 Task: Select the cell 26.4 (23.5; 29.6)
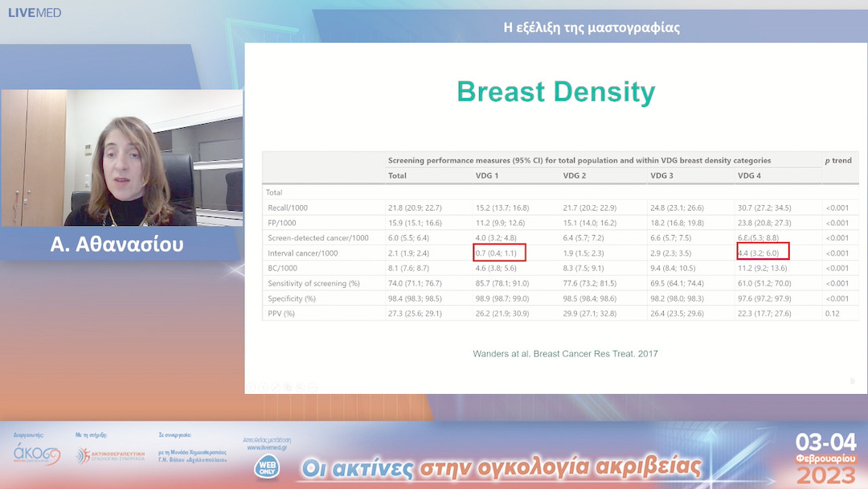[x=678, y=314]
